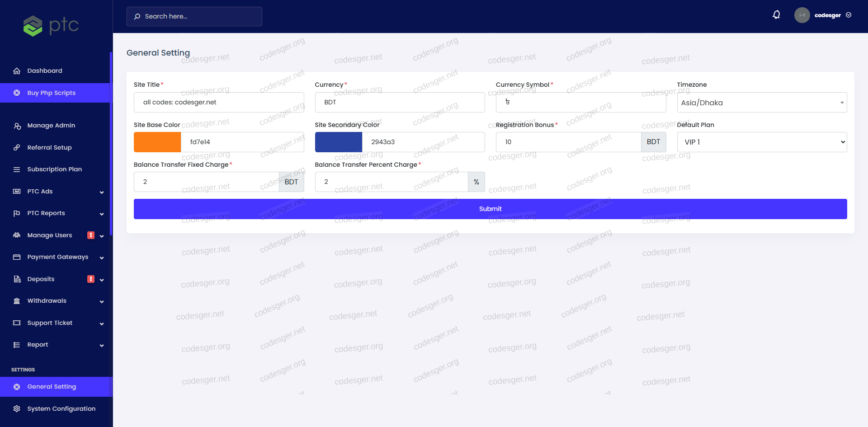868x427 pixels.
Task: Click the System Configuration gear icon
Action: click(17, 409)
